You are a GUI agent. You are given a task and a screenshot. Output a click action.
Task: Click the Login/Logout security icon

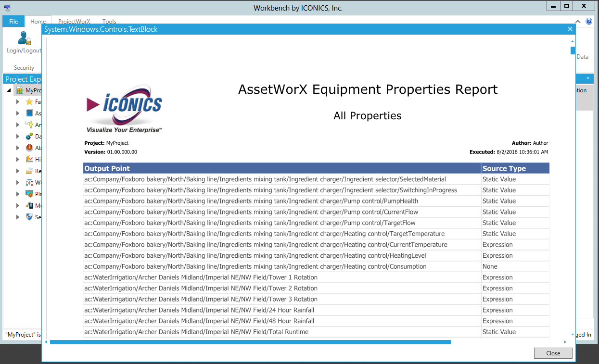pos(23,38)
